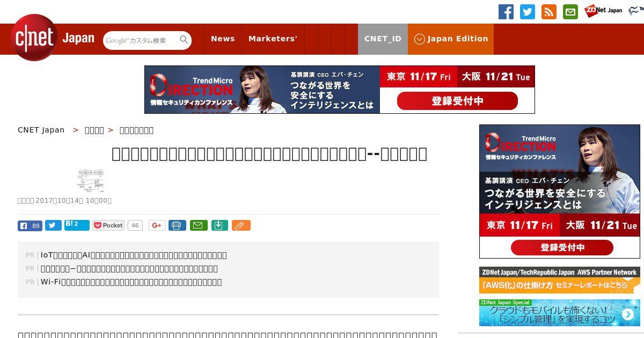Click the search magnifier icon
644x338 pixels.
(x=184, y=40)
